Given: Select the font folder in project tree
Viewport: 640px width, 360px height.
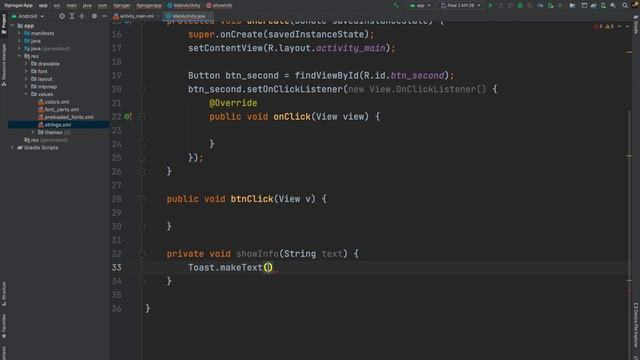Looking at the screenshot, I should (39, 71).
